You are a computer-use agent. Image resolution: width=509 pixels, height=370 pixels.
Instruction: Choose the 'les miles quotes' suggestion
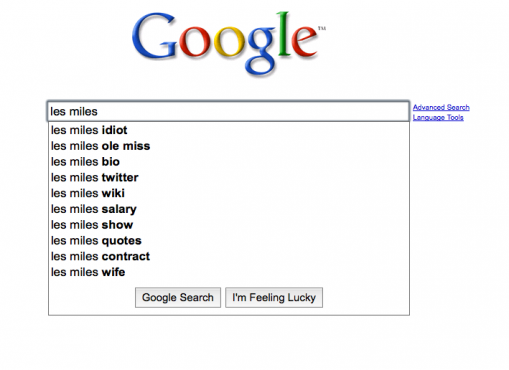click(229, 240)
